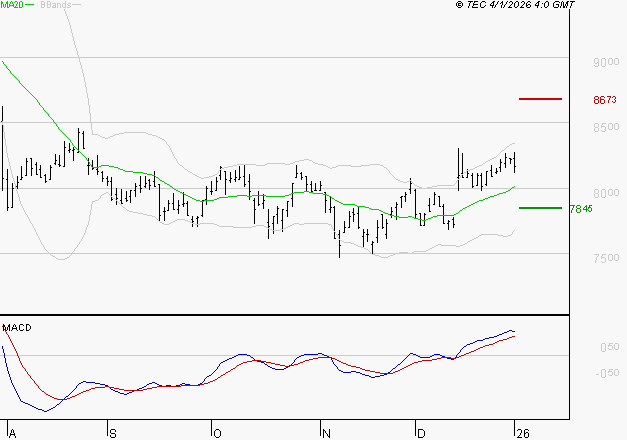Click the BBands legend label

[x=56, y=5]
